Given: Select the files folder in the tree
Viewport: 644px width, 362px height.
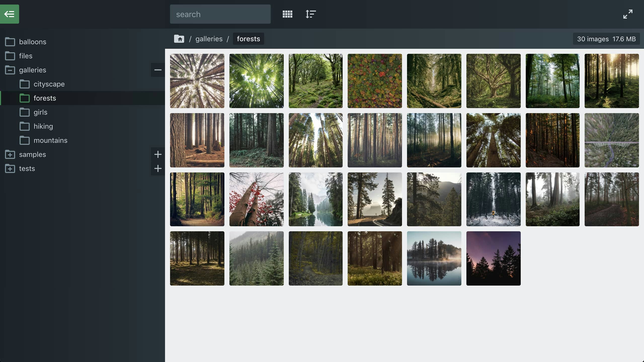Looking at the screenshot, I should (x=26, y=56).
